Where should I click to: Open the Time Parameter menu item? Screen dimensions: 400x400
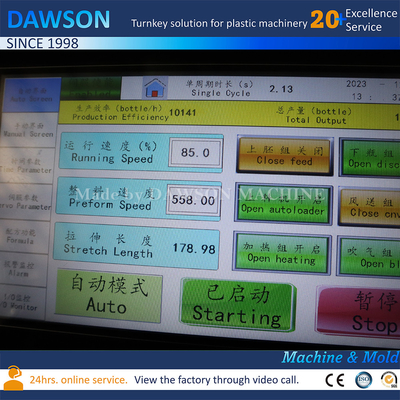(x=27, y=166)
